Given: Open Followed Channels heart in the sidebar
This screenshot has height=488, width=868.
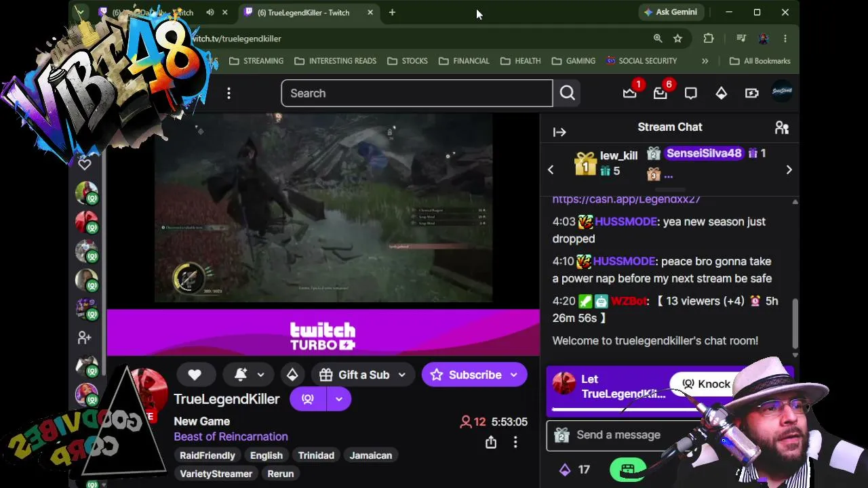Looking at the screenshot, I should click(85, 164).
